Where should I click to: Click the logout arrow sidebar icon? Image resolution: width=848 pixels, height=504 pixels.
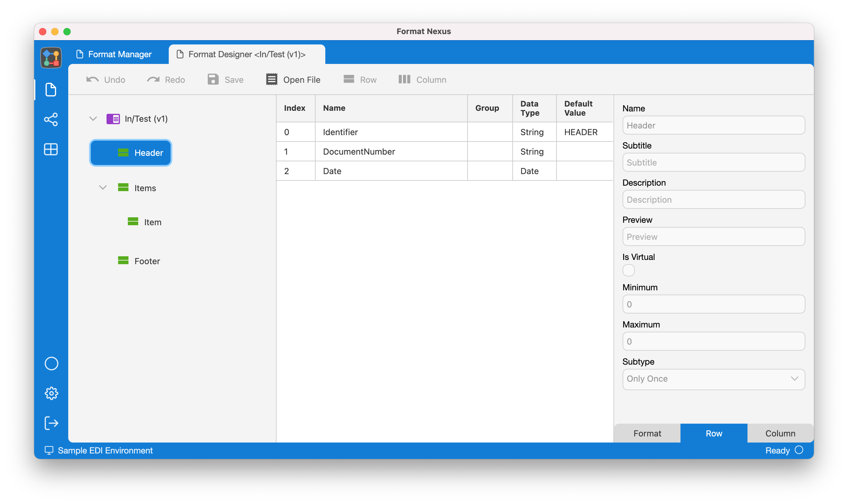pyautogui.click(x=51, y=423)
